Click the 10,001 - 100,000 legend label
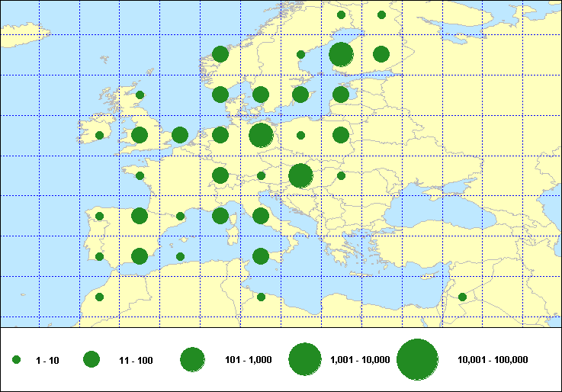562x392 pixels. [x=493, y=360]
